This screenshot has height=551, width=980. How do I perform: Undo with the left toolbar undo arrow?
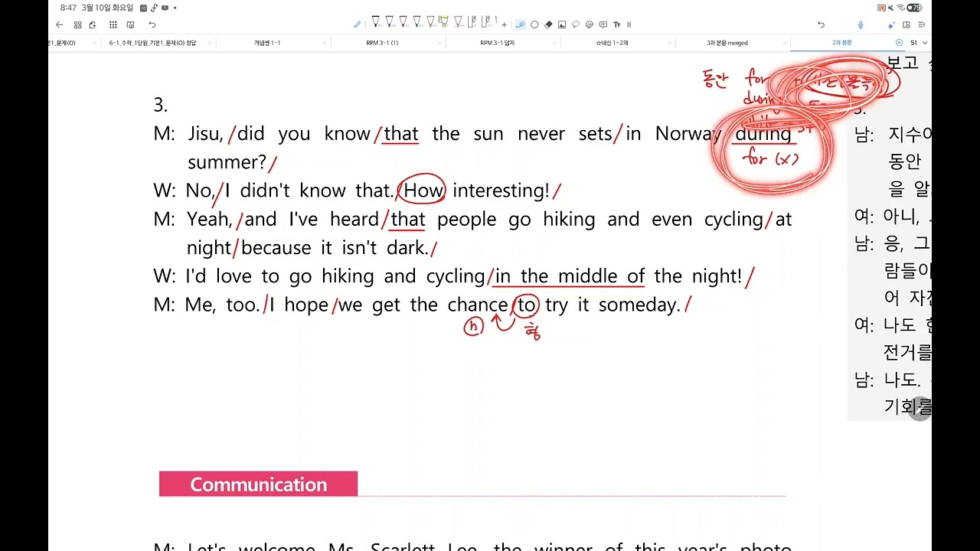(x=152, y=24)
